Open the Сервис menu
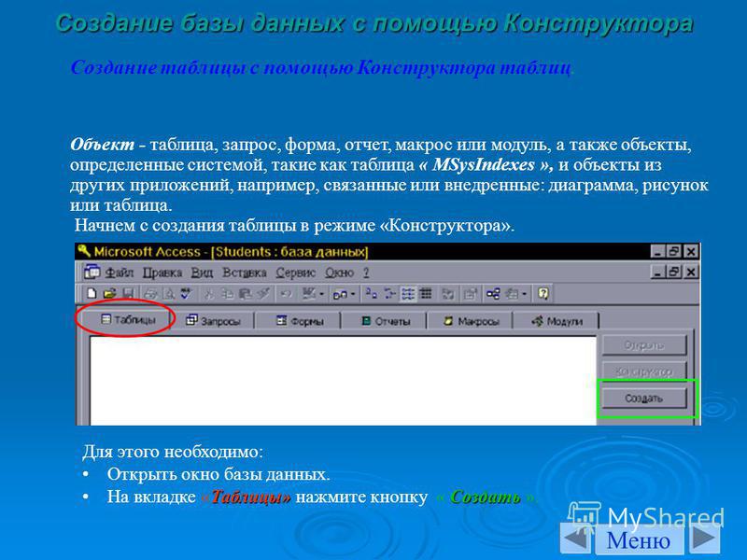The width and height of the screenshot is (747, 560). (295, 273)
